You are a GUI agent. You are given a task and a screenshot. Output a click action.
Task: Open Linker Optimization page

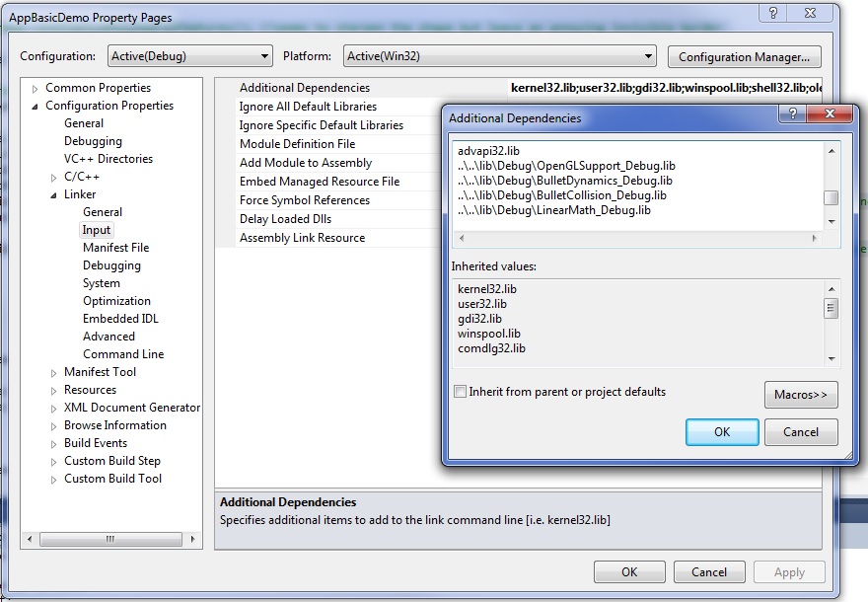point(116,301)
